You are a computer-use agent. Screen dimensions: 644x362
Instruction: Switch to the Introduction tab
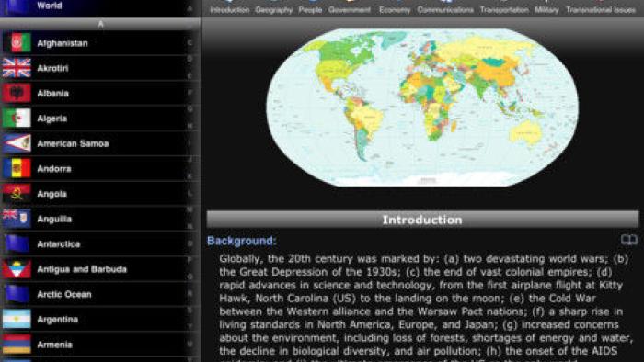coord(230,9)
